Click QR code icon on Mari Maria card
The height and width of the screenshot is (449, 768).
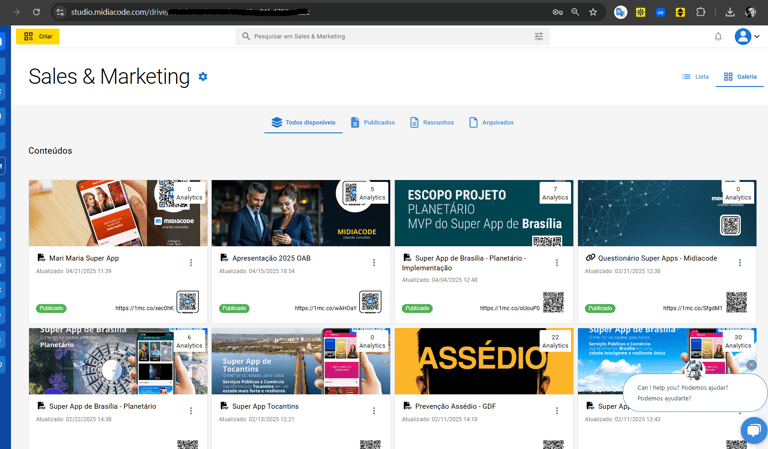click(x=188, y=302)
